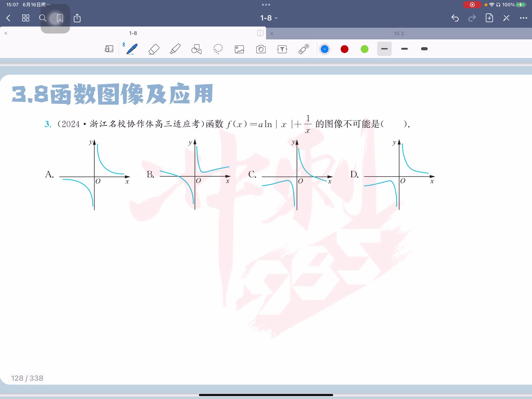
Task: Choose the Shapes tool
Action: pos(196,49)
